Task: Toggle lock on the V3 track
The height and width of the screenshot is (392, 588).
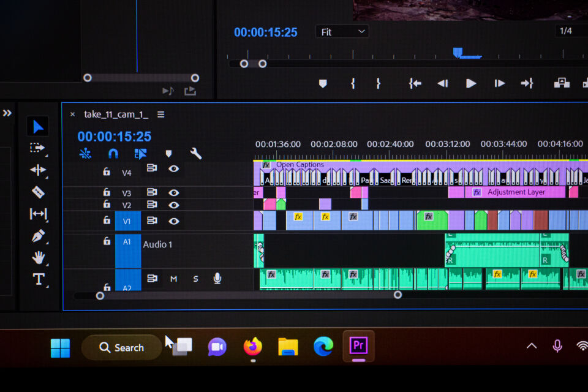Action: [x=107, y=193]
